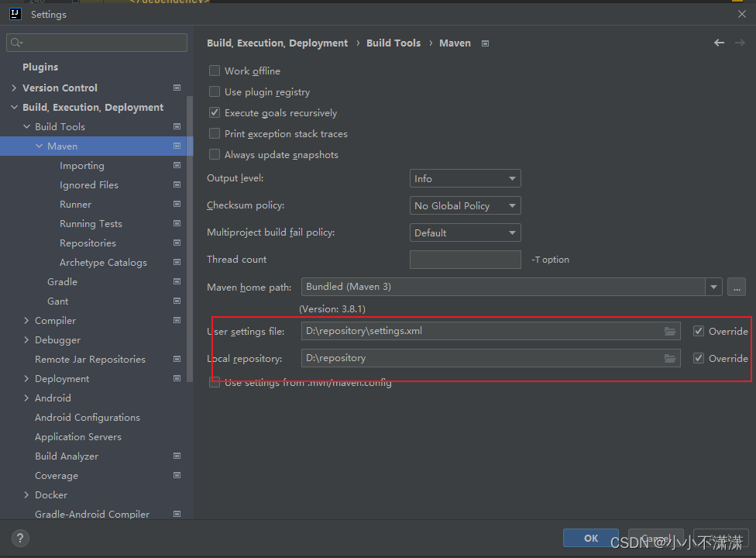The width and height of the screenshot is (756, 558).
Task: Click Build Tools in the breadcrumb
Action: (x=393, y=43)
